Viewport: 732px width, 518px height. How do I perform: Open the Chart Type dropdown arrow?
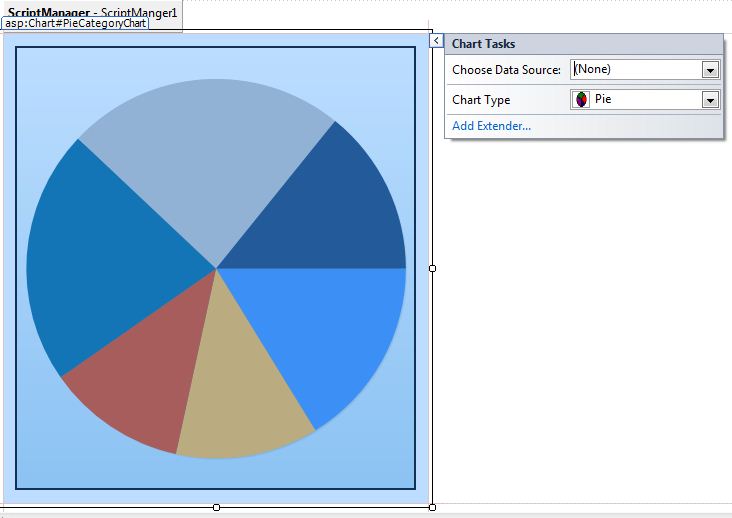(710, 100)
